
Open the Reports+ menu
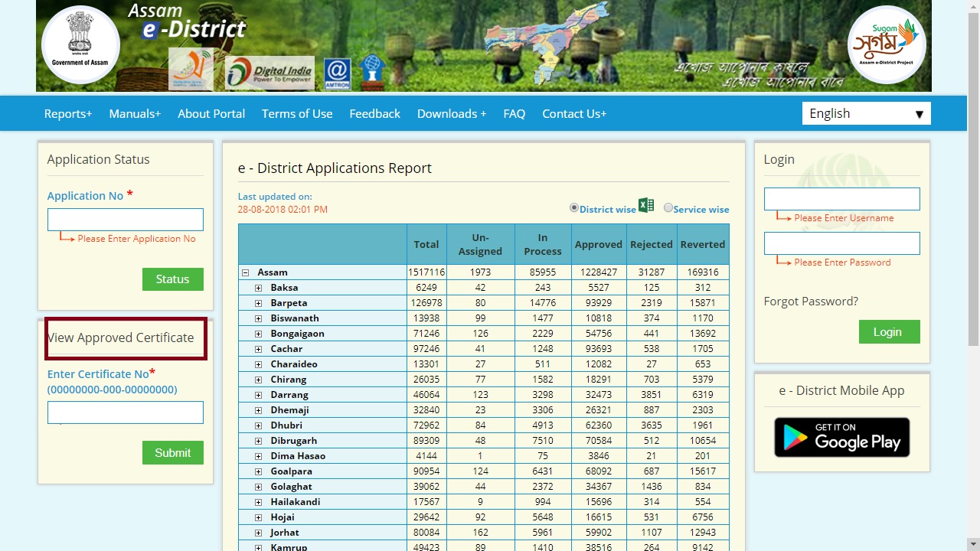68,113
